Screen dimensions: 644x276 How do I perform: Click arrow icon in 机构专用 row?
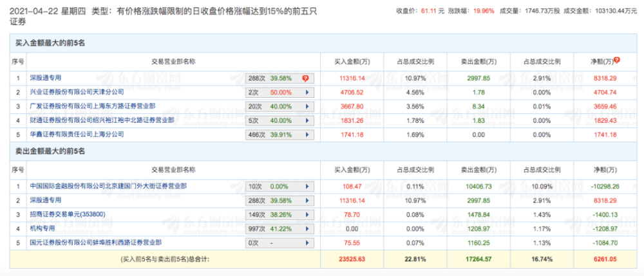click(x=307, y=228)
